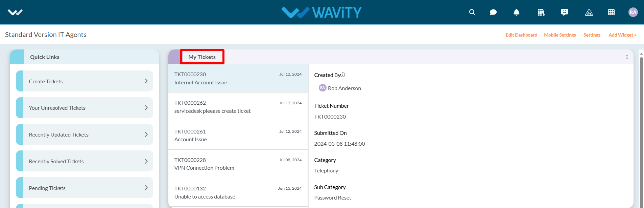The image size is (644, 208).
Task: Click ticket number value TKT0000230 in details
Action: (x=330, y=117)
